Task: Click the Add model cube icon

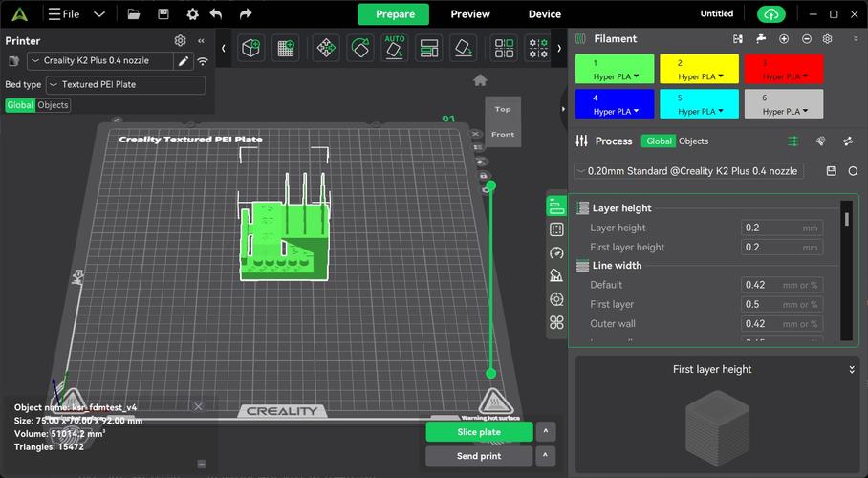Action: click(x=250, y=48)
